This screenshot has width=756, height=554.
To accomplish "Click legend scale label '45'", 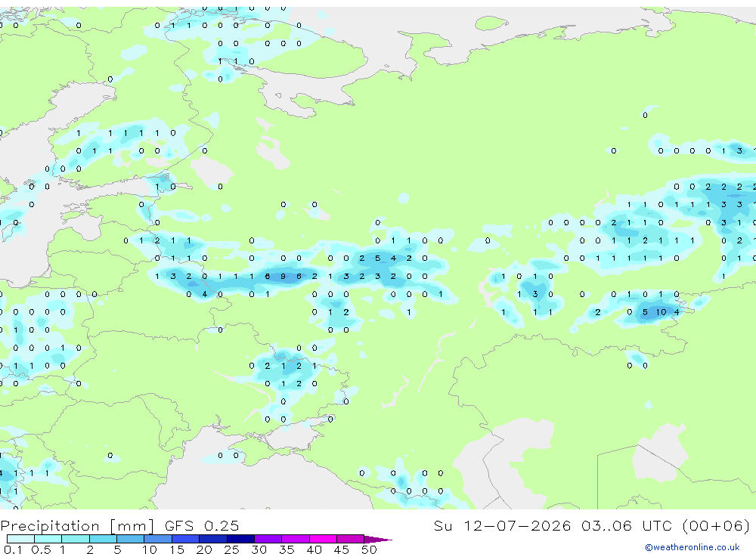I will 342,549.
